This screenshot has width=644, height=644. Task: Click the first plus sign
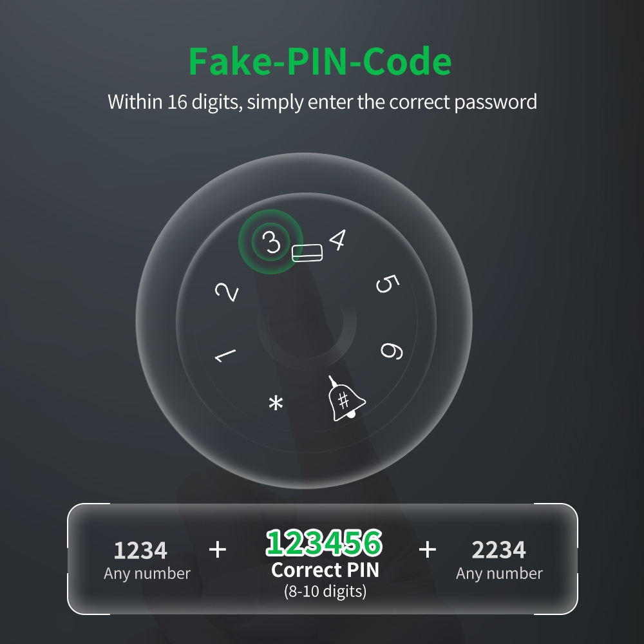[x=217, y=549]
